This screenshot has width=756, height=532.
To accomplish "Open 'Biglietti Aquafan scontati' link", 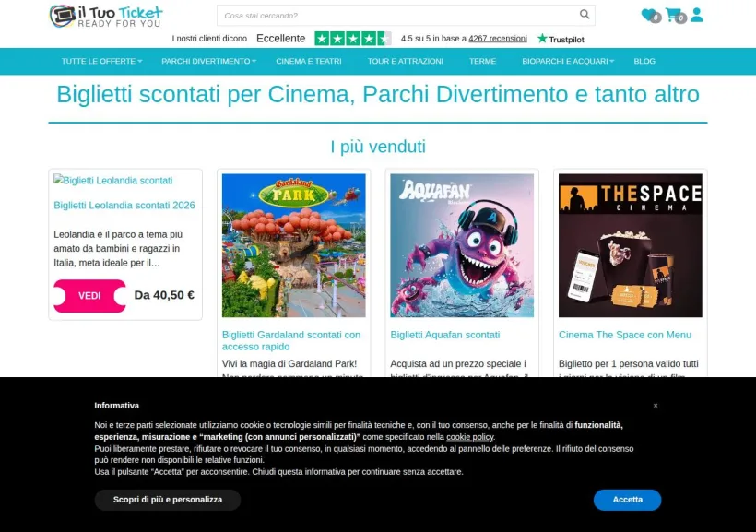I will tap(445, 335).
